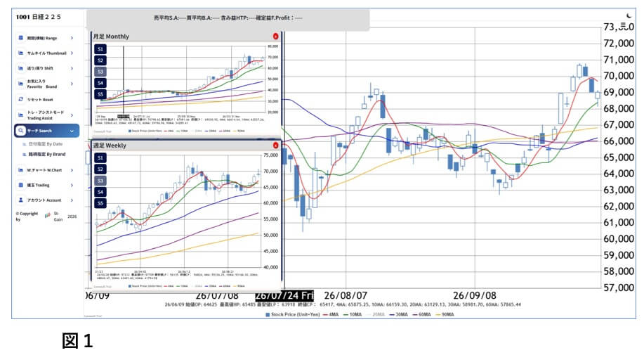
Task: Click the Search magnifier icon
Action: 20,131
